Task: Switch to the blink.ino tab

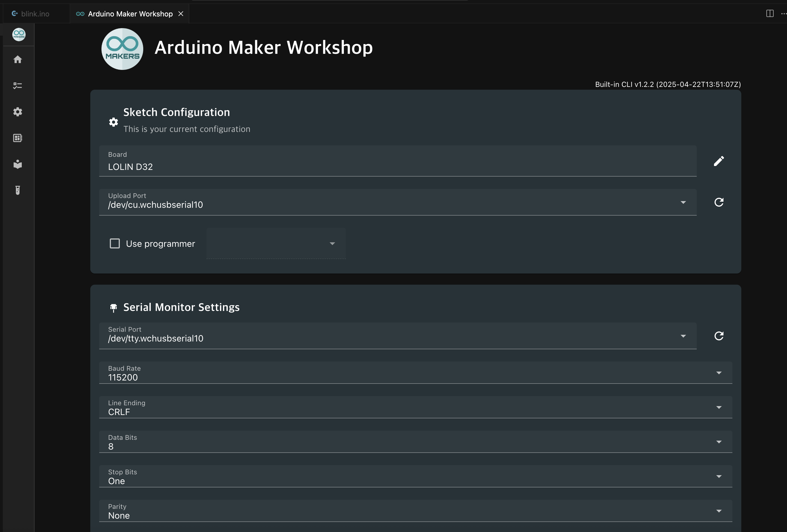Action: [35, 14]
